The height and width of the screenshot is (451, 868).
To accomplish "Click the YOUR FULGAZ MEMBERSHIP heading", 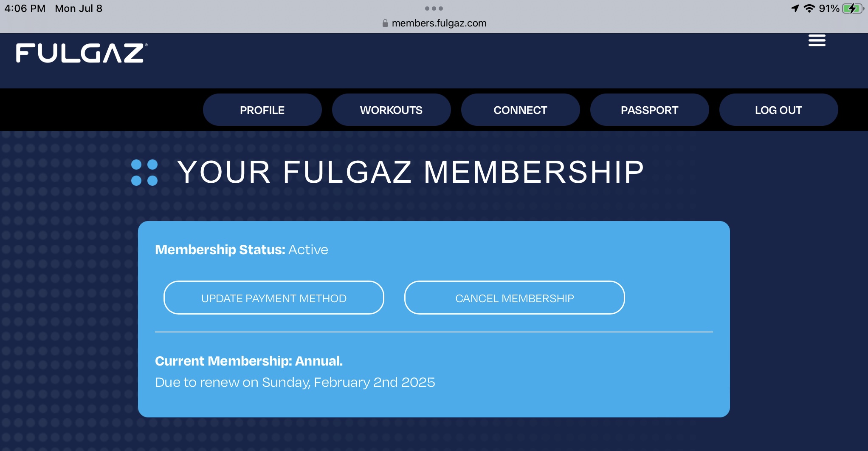I will pyautogui.click(x=410, y=172).
